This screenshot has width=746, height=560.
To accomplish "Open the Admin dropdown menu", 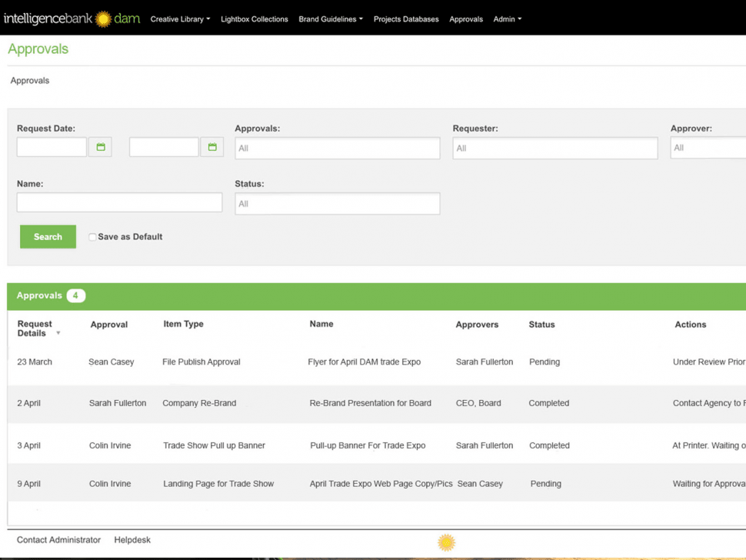I will pyautogui.click(x=507, y=19).
